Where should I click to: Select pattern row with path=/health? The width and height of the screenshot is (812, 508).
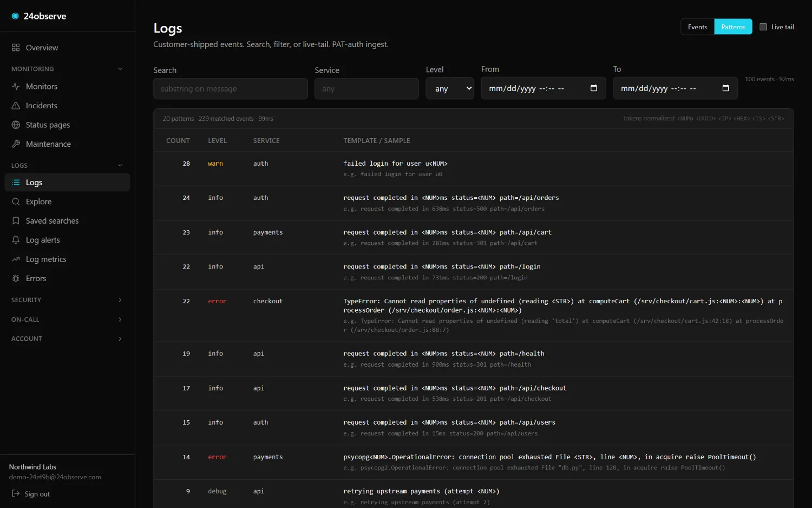[474, 359]
